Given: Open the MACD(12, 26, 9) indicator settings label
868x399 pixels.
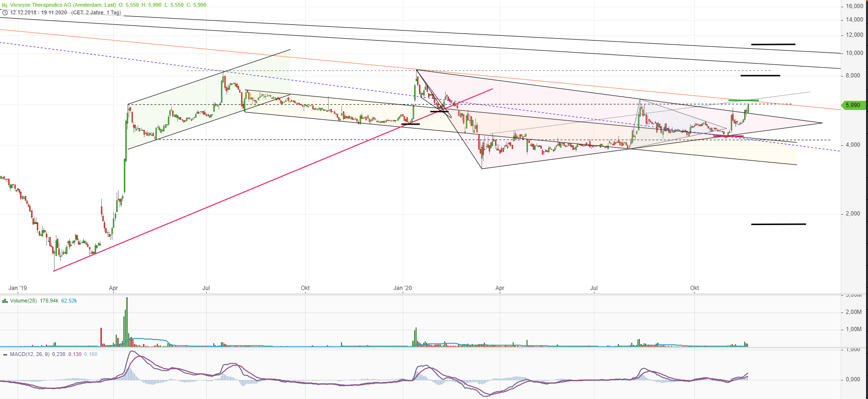Looking at the screenshot, I should point(30,355).
